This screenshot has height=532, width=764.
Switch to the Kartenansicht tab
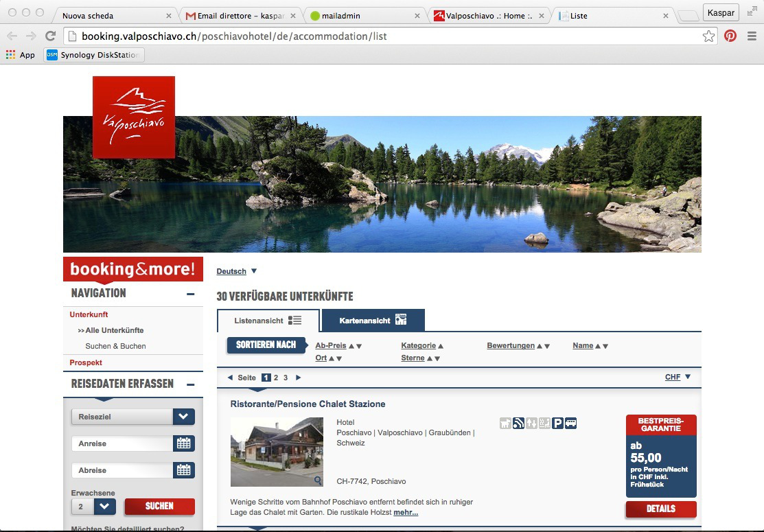pyautogui.click(x=373, y=321)
